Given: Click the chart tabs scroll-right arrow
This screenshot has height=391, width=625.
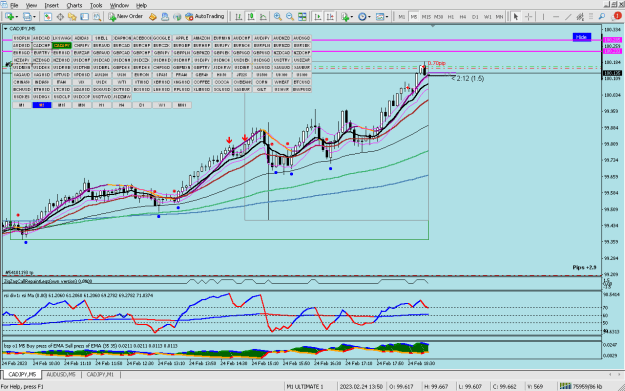Looking at the screenshot, I should [x=620, y=375].
